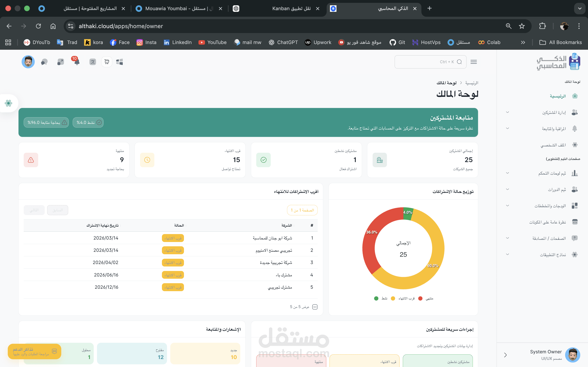Open the shopping cart icon
Viewport: 588px width, 367px height.
(107, 62)
